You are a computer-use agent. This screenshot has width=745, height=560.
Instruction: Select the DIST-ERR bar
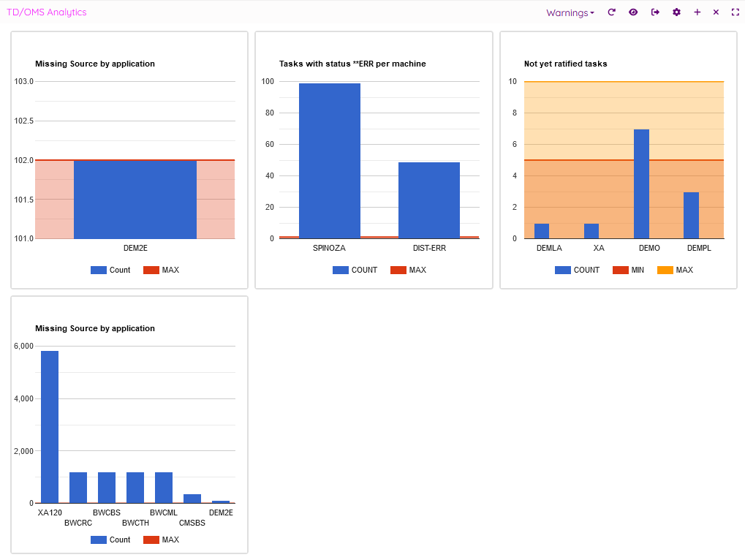[x=428, y=200]
